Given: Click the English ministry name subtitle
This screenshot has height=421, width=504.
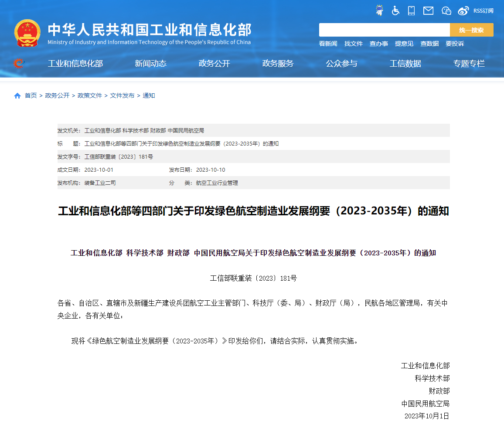Looking at the screenshot, I should [x=149, y=42].
